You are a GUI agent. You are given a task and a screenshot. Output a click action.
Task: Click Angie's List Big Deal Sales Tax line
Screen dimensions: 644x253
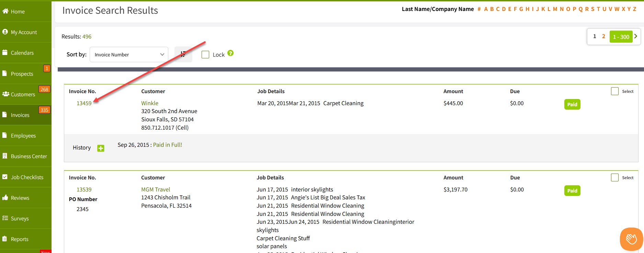tap(328, 197)
